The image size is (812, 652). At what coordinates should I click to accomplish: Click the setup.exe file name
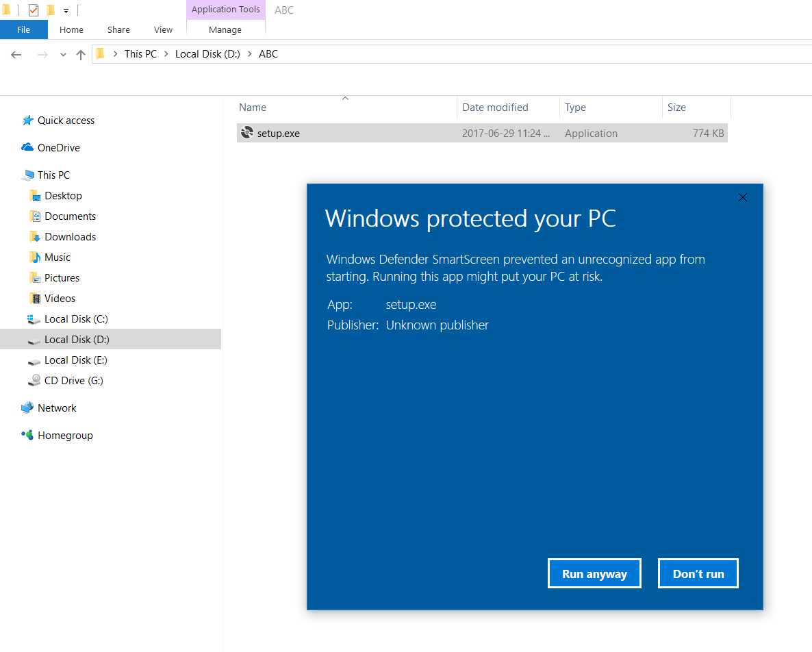click(279, 134)
